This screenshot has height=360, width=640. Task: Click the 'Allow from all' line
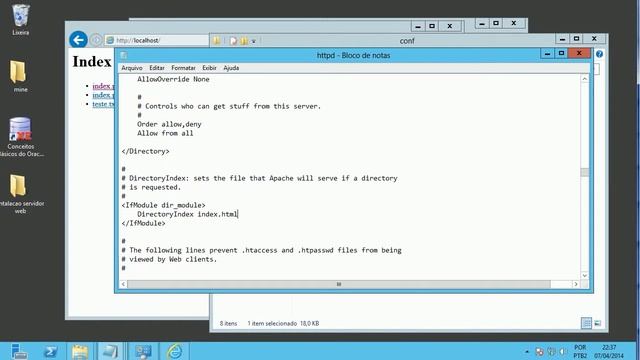(x=165, y=133)
